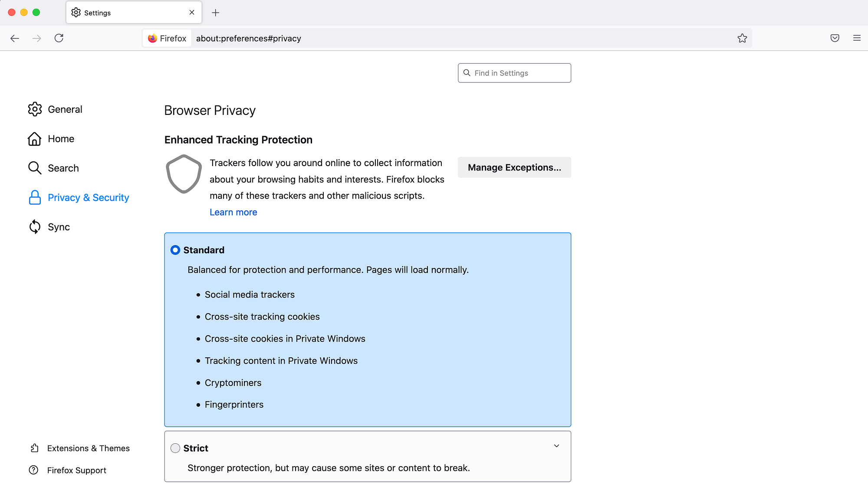The image size is (868, 484).
Task: Click Manage Exceptions button
Action: (514, 167)
